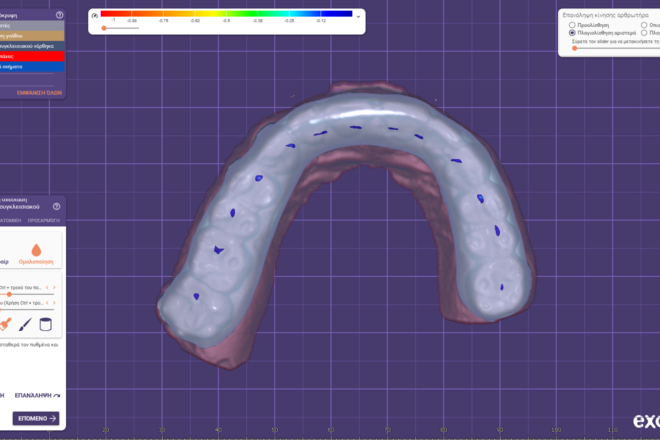Click the '-0.5' label on the color scale
This screenshot has height=440, width=660.
point(226,21)
